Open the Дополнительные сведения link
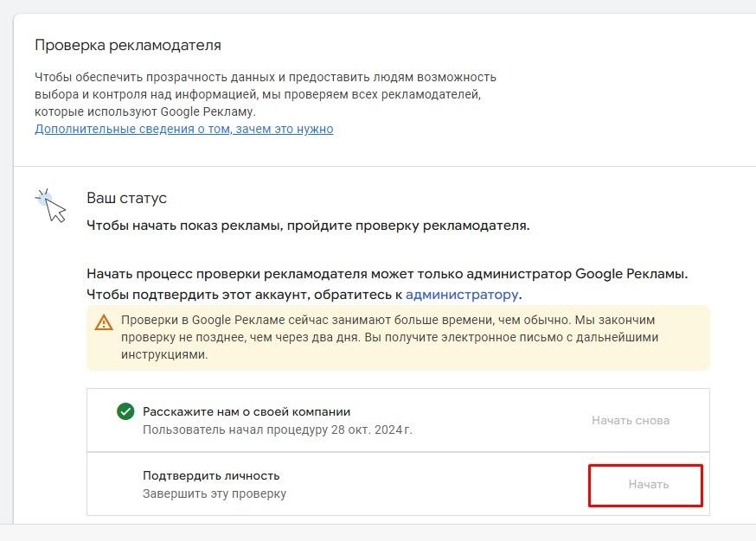Viewport: 756px width, 541px height. point(183,129)
